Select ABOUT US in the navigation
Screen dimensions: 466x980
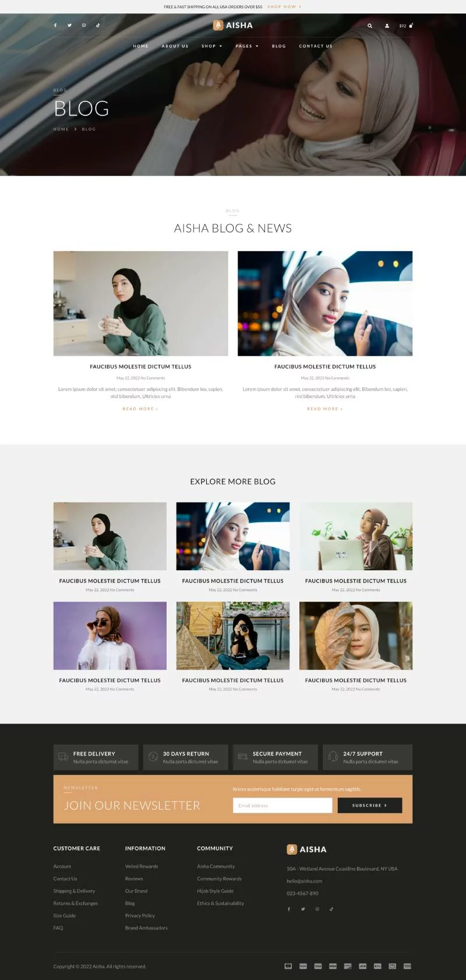tap(175, 46)
